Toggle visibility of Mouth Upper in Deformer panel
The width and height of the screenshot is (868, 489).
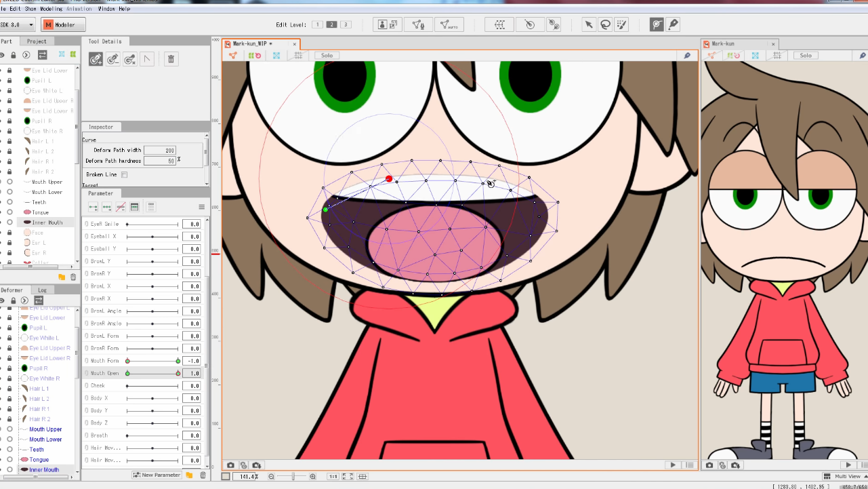10,429
